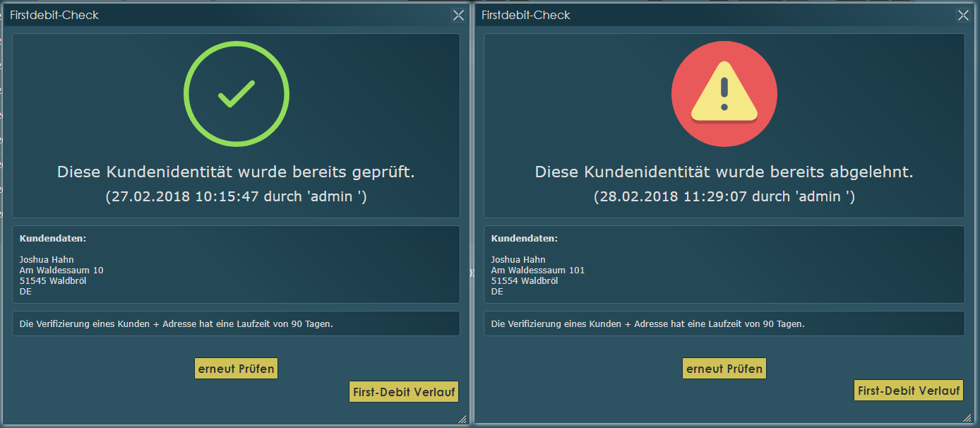Viewport: 980px width, 428px height.
Task: Click 'erneut Prüfen' in the right dialog
Action: [724, 369]
